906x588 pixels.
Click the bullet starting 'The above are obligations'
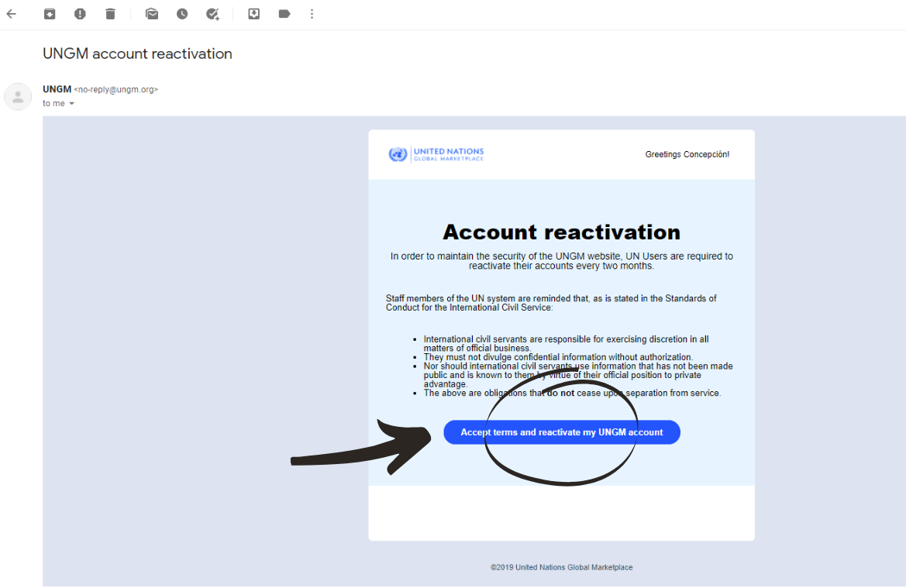pyautogui.click(x=572, y=393)
